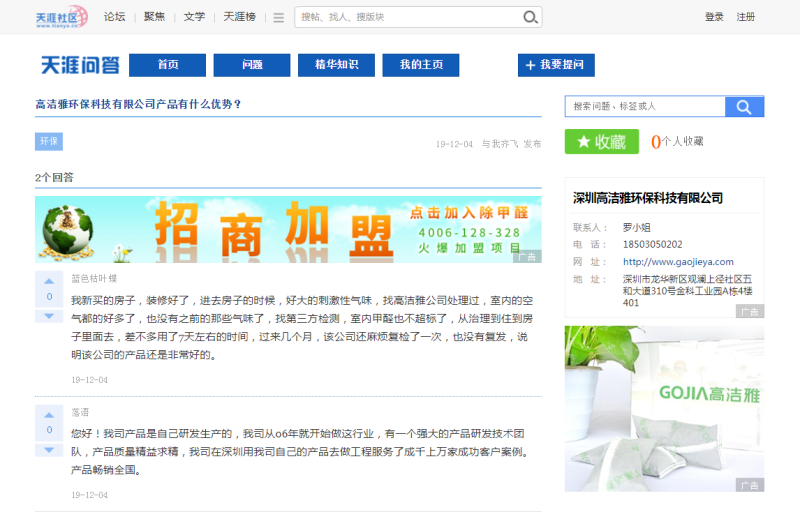Go to the 我的主页 tab
Image resolution: width=800 pixels, height=512 pixels.
[421, 65]
